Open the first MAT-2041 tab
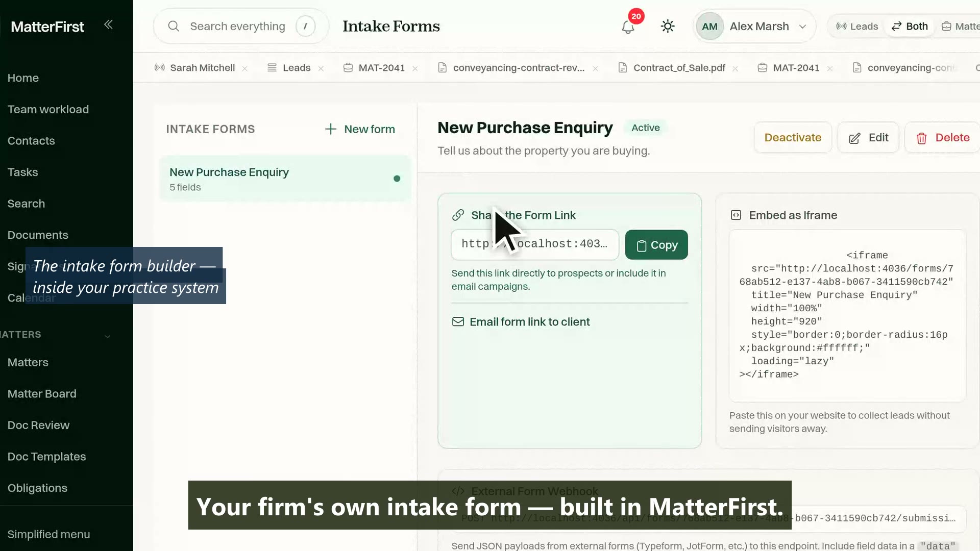 (374, 68)
